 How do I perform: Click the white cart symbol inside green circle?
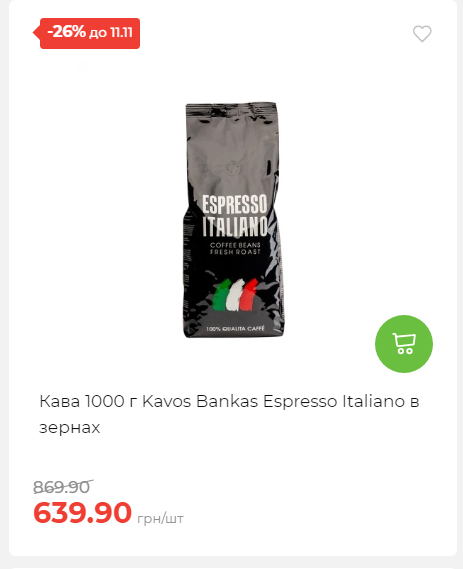point(404,344)
